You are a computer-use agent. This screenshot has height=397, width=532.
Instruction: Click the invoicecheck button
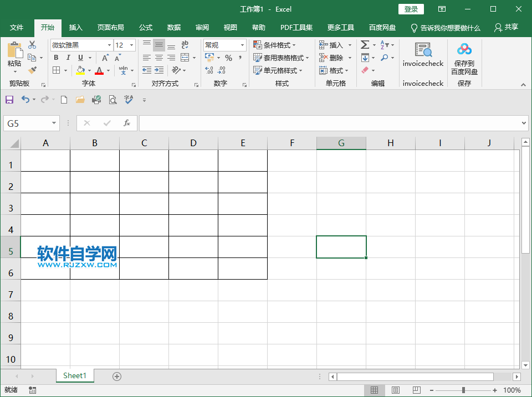423,57
